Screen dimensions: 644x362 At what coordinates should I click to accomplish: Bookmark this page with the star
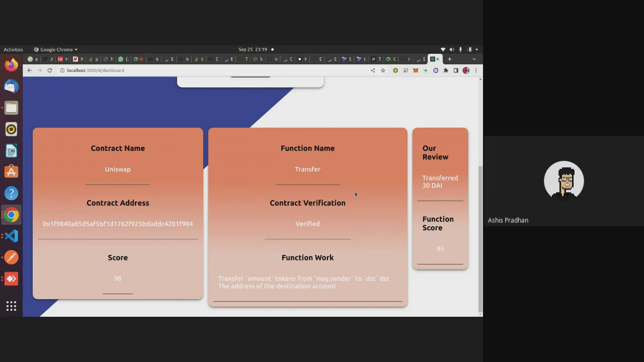coord(383,70)
